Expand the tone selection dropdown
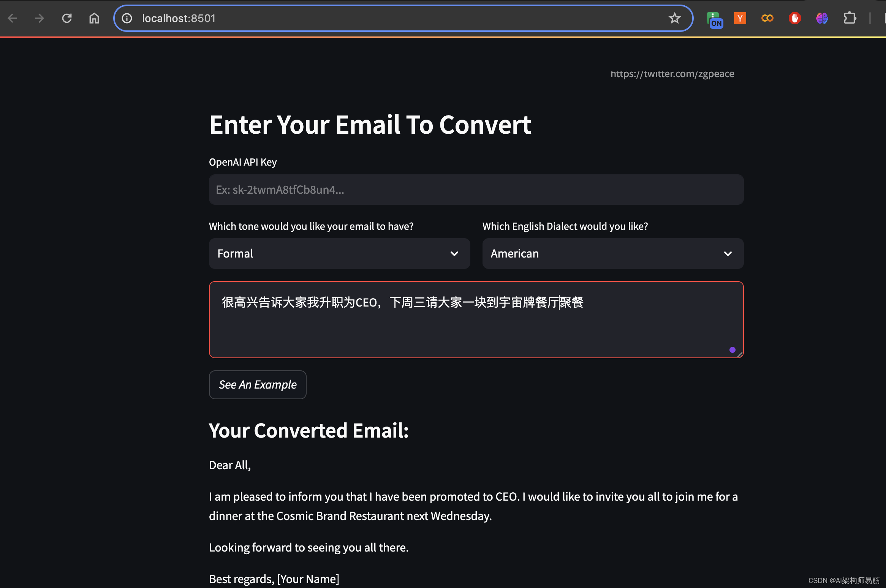Screen dimensions: 886x588 pyautogui.click(x=339, y=253)
